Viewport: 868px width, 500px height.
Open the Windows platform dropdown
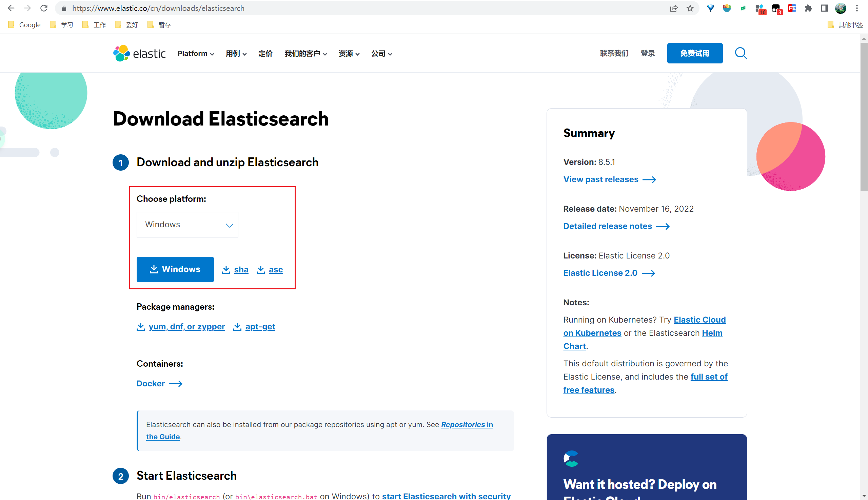click(x=187, y=224)
